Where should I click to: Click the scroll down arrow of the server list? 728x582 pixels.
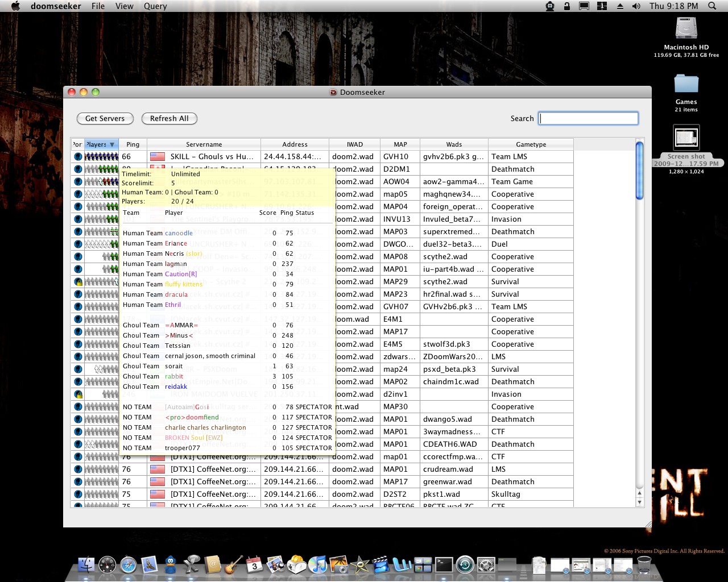coord(639,502)
